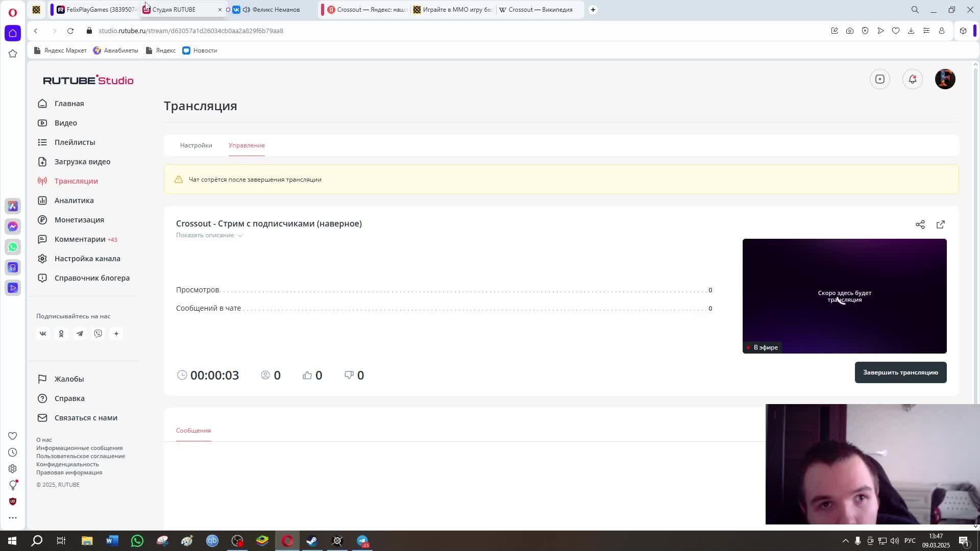Open Steam from the Windows taskbar

312,541
